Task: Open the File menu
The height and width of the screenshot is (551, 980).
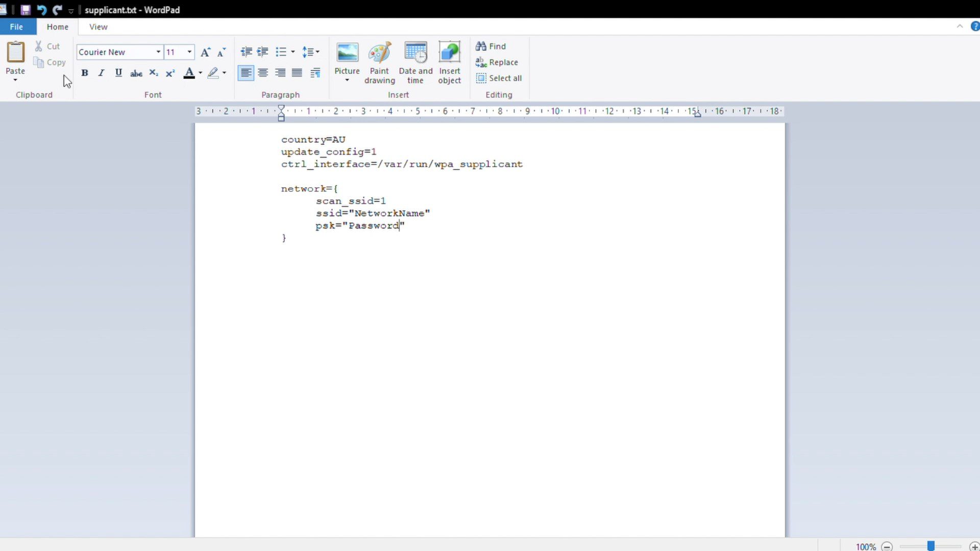Action: pos(16,27)
